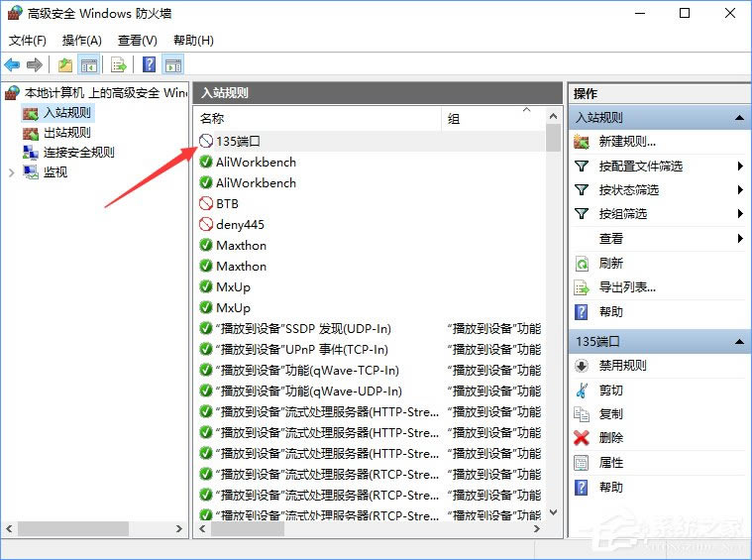
Task: Click the rules list horizontal scrollbar thumb
Action: pyautogui.click(x=248, y=529)
